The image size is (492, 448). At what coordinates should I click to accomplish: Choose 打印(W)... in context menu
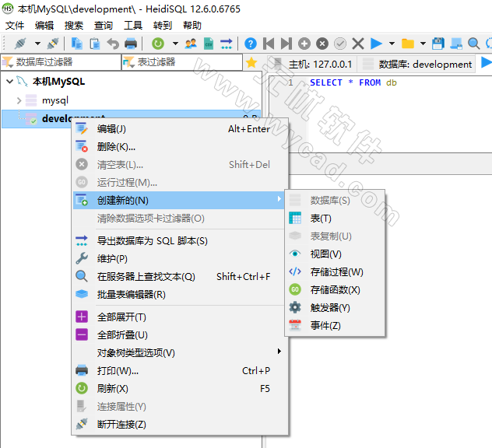pyautogui.click(x=180, y=370)
